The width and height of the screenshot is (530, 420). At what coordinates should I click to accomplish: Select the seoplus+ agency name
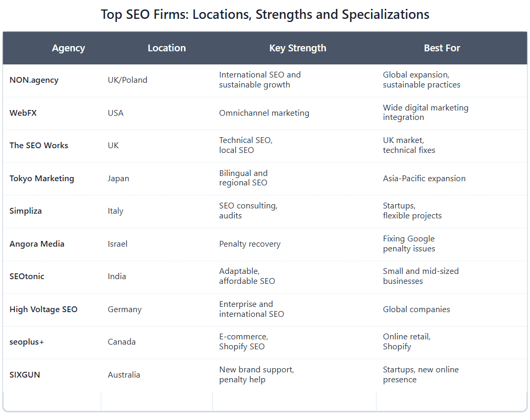tap(27, 342)
